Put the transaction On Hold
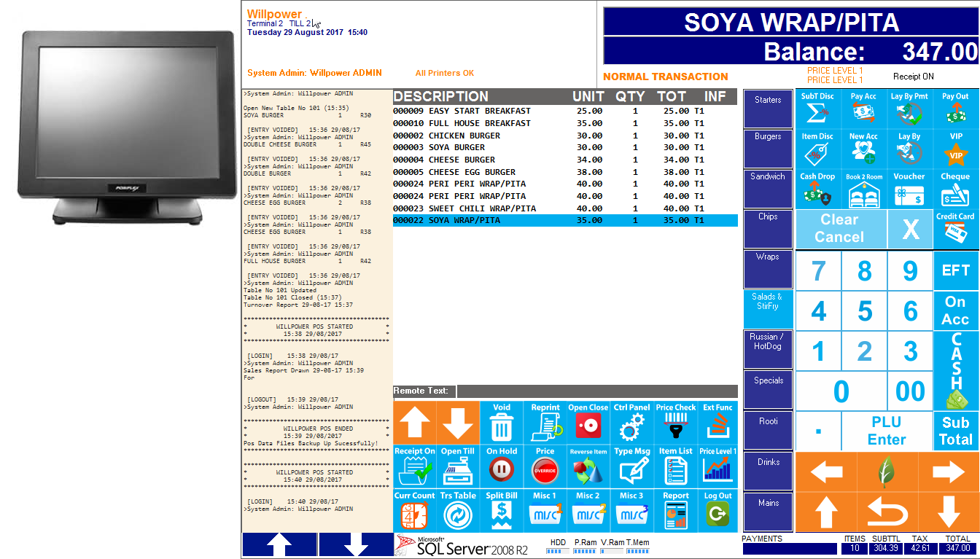This screenshot has width=980, height=559. (502, 467)
